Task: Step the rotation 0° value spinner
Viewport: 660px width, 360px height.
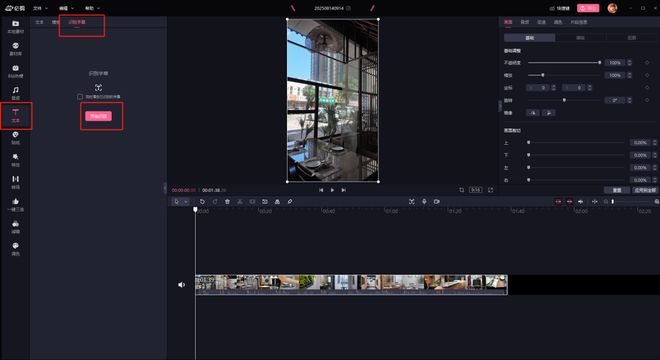Action: click(x=630, y=100)
